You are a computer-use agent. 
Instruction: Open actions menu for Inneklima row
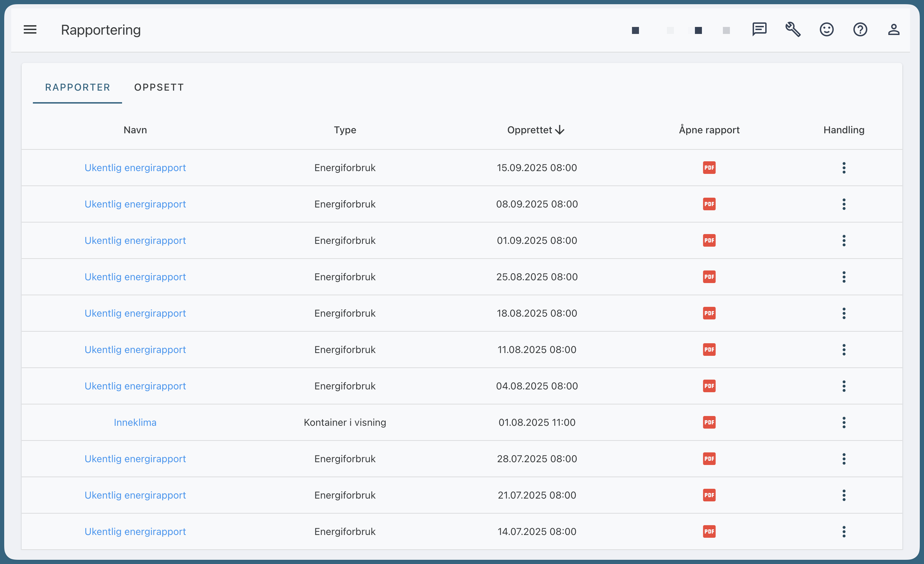[844, 423]
